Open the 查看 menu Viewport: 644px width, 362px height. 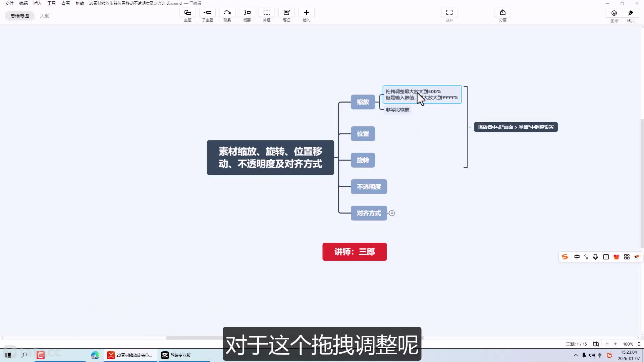pos(65,3)
